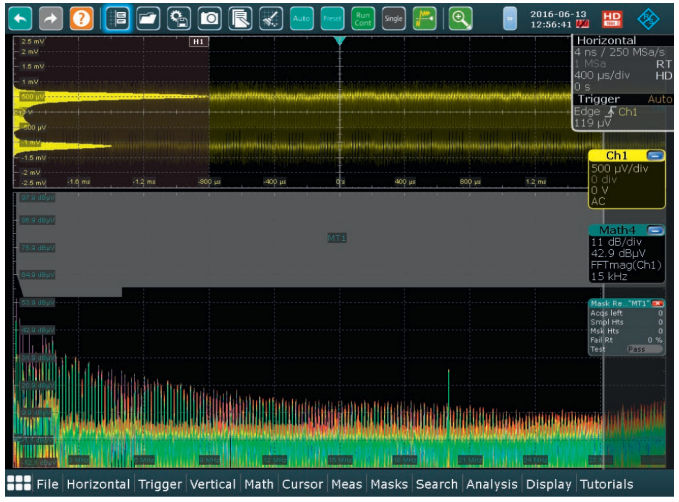Click the clear screen brush icon
This screenshot has height=502, width=679.
[x=271, y=18]
